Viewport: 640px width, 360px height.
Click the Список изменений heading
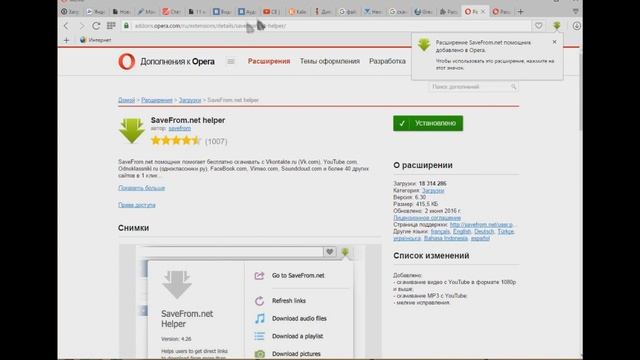click(431, 256)
